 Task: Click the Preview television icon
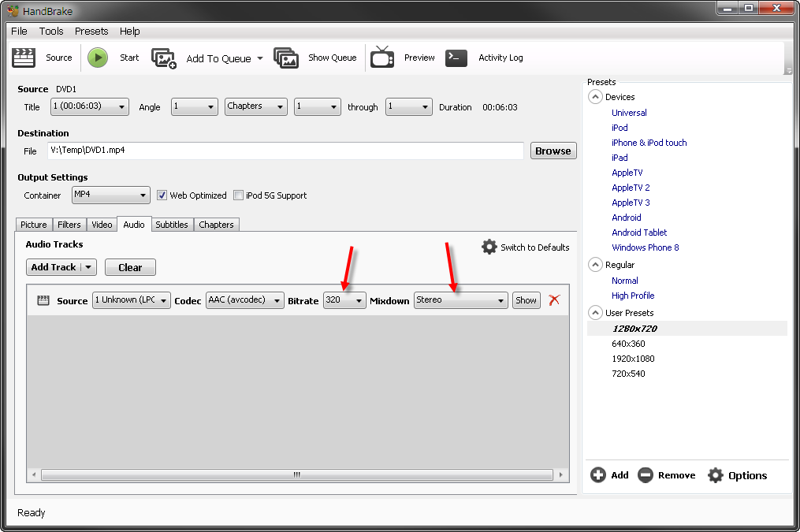coord(382,58)
